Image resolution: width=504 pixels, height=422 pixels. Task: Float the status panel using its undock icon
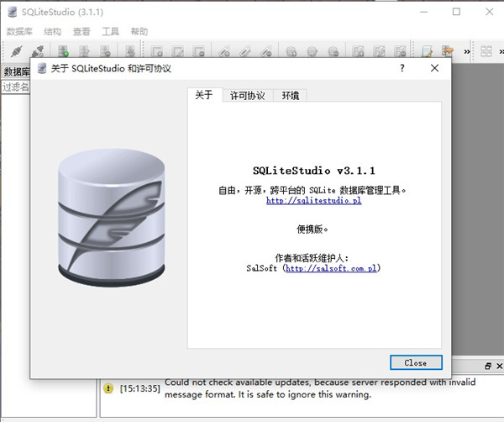tap(488, 367)
